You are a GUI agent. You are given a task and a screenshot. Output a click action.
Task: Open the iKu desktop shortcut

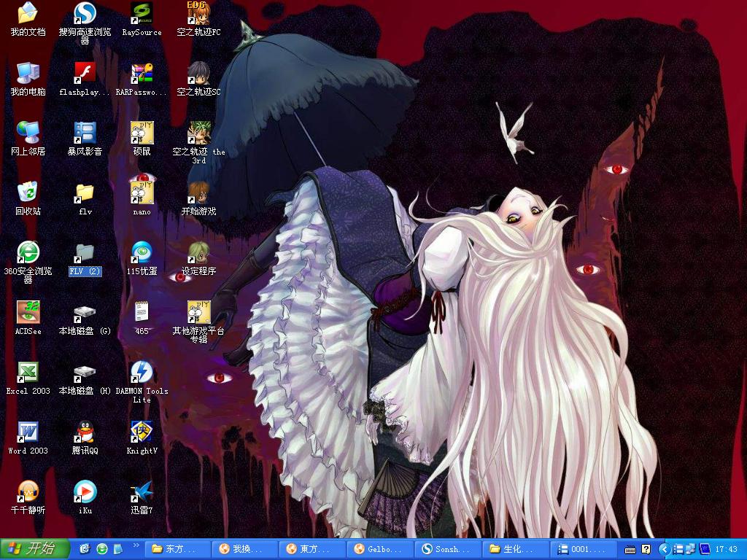(85, 492)
